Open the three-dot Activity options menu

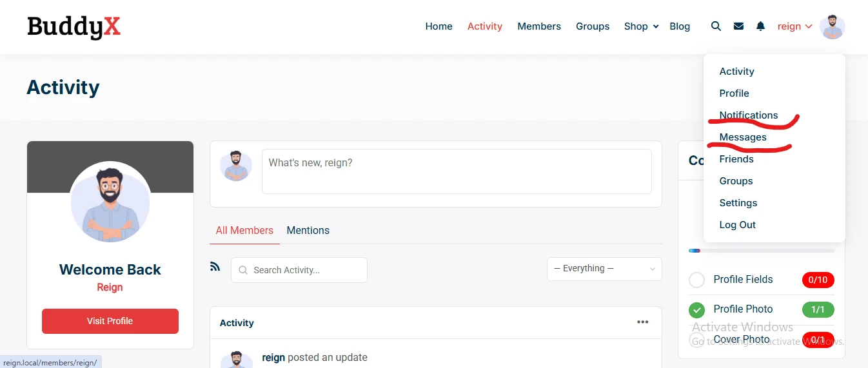(643, 322)
